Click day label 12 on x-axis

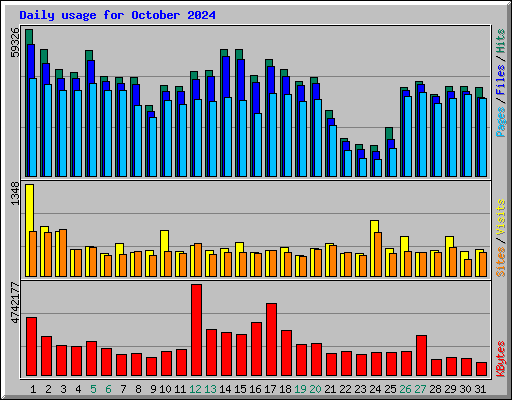(x=195, y=389)
